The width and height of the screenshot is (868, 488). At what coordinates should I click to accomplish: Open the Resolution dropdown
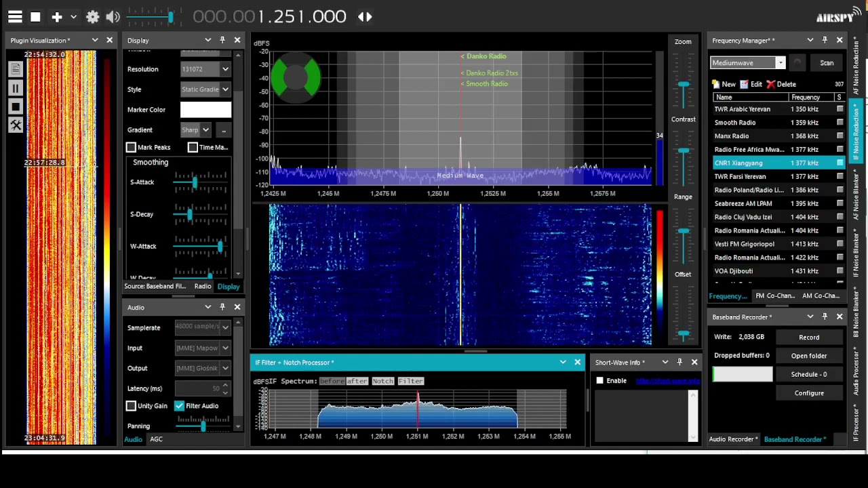pos(206,69)
